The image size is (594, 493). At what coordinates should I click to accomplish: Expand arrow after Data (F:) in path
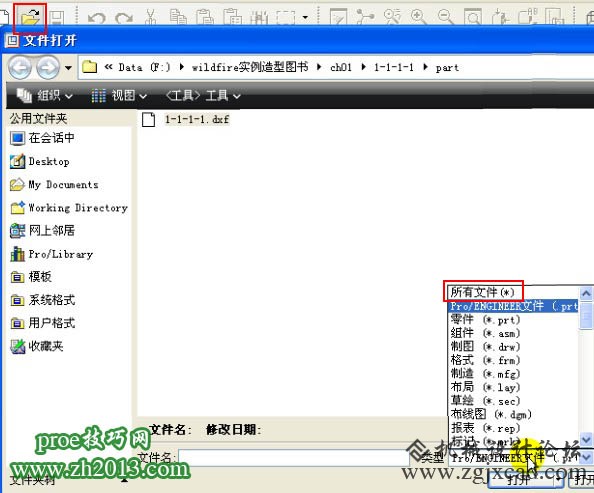181,67
